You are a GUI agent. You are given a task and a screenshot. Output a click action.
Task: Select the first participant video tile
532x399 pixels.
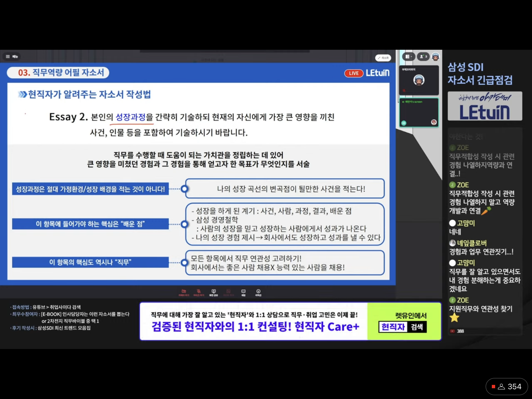(419, 80)
